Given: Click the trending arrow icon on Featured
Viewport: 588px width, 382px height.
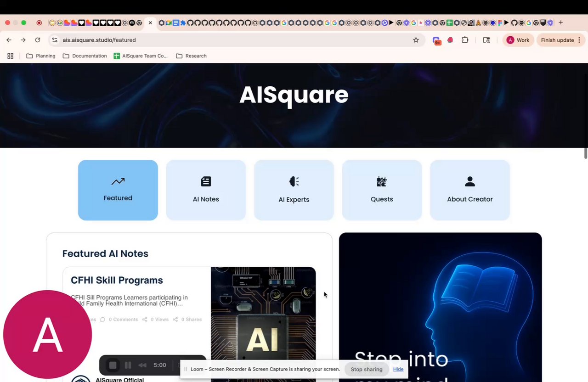Looking at the screenshot, I should pos(118,181).
